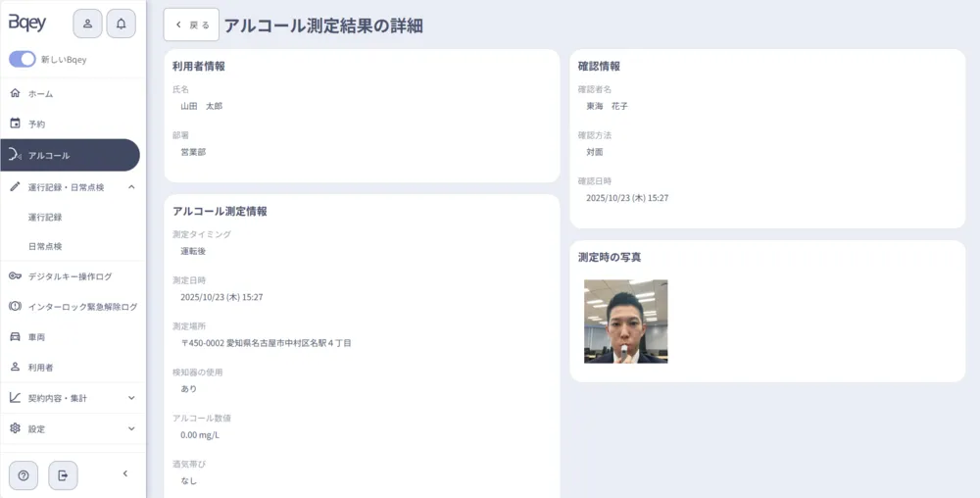The image size is (980, 498).
Task: Expand the 設定 menu
Action: tap(131, 428)
